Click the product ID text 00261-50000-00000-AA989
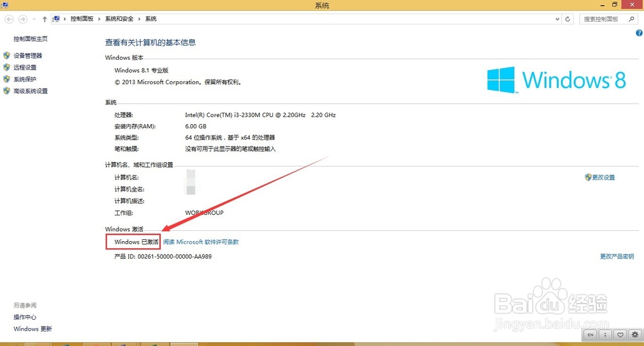The image size is (644, 346). [175, 256]
